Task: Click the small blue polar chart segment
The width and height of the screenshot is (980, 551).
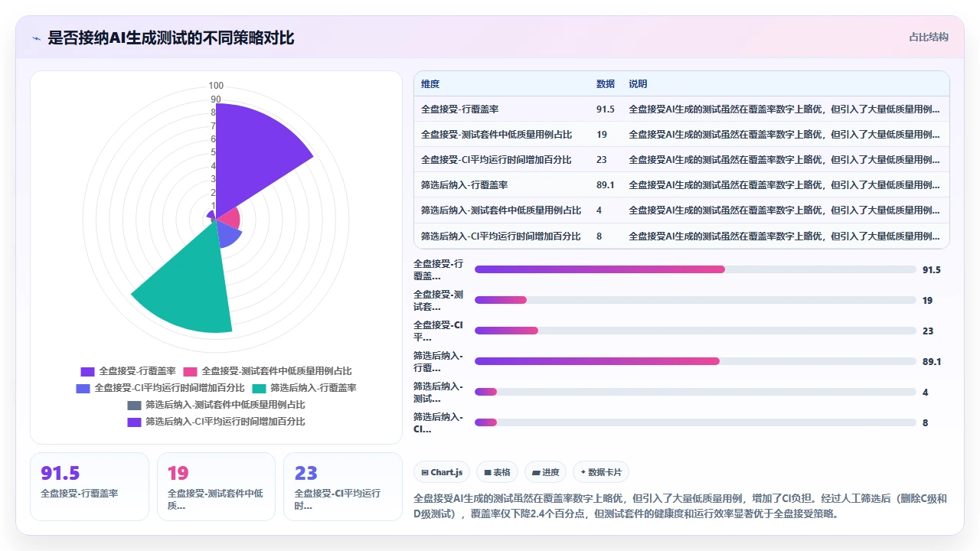Action: (x=228, y=234)
